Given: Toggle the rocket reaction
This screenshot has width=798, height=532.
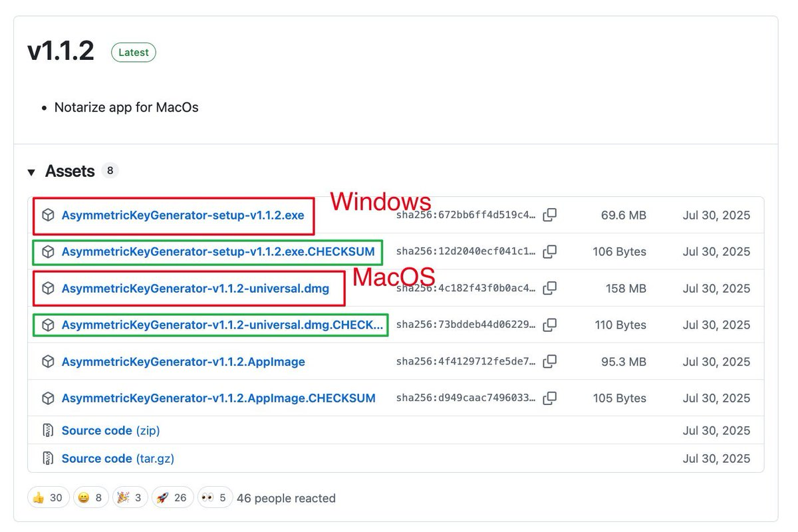Looking at the screenshot, I should coord(172,497).
